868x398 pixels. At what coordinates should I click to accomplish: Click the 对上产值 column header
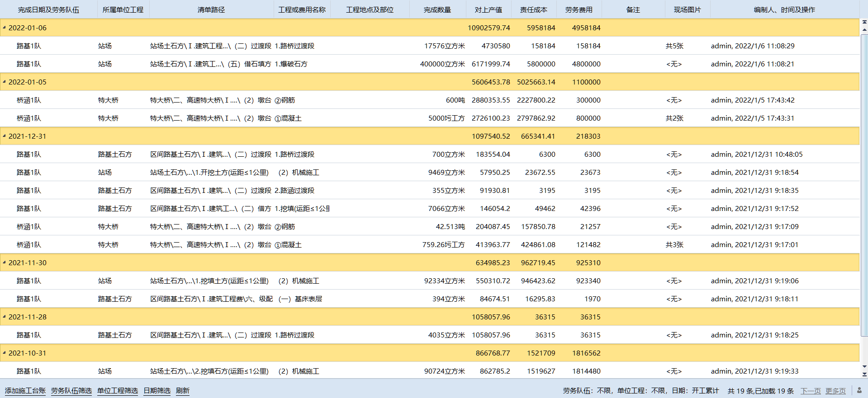pos(489,9)
